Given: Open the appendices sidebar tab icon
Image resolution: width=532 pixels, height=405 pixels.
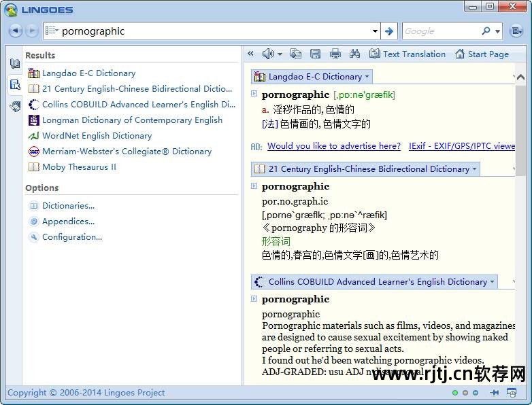Looking at the screenshot, I should (14, 107).
